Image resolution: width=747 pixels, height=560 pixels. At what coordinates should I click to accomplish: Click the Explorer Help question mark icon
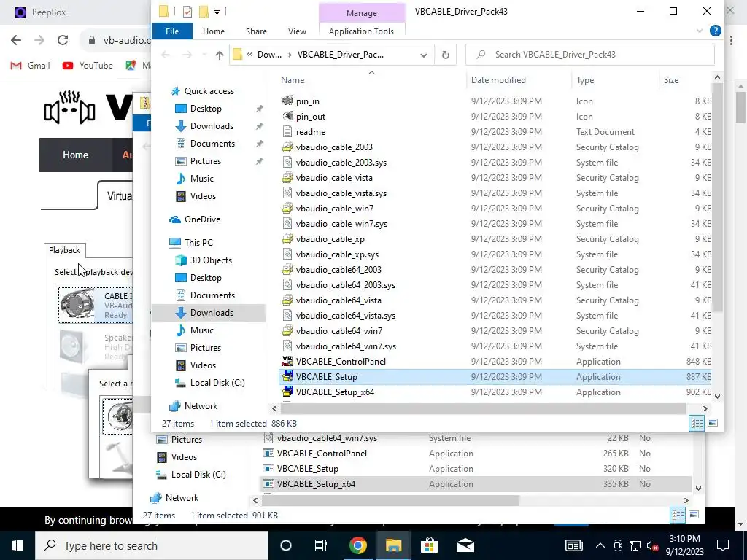coord(715,31)
